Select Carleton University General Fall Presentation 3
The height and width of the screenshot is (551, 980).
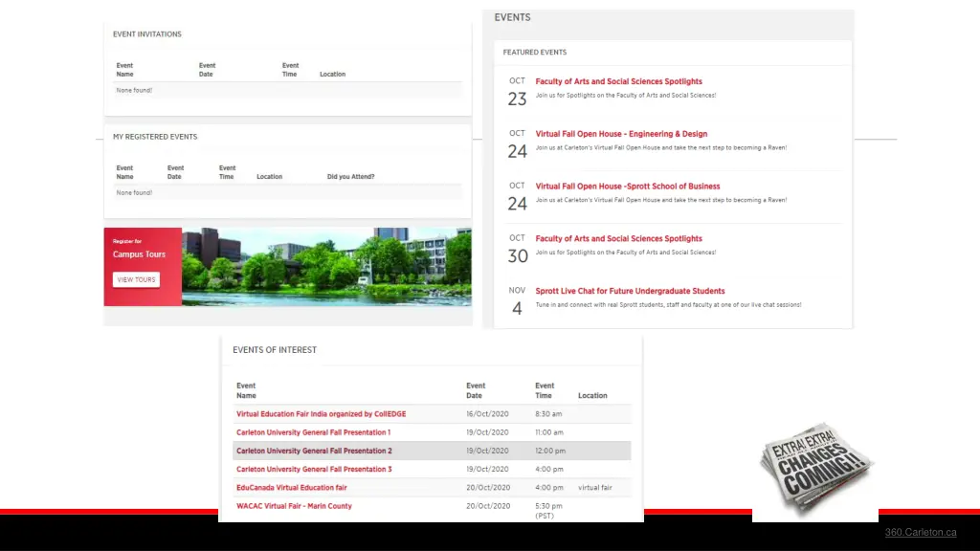point(314,469)
